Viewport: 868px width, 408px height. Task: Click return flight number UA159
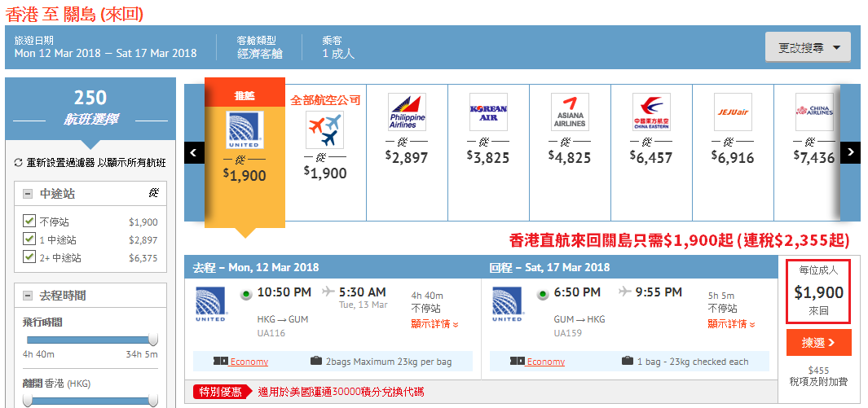point(568,333)
